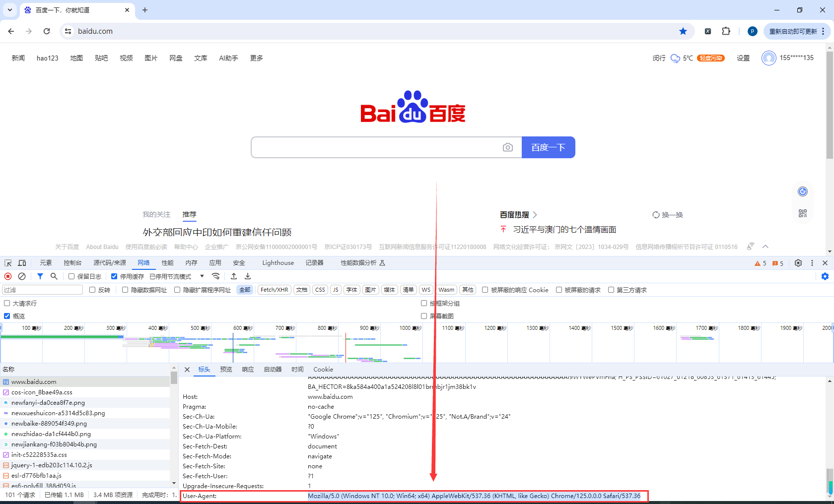Open the warnings count with the triangle icon
This screenshot has height=504, width=834.
pyautogui.click(x=761, y=263)
